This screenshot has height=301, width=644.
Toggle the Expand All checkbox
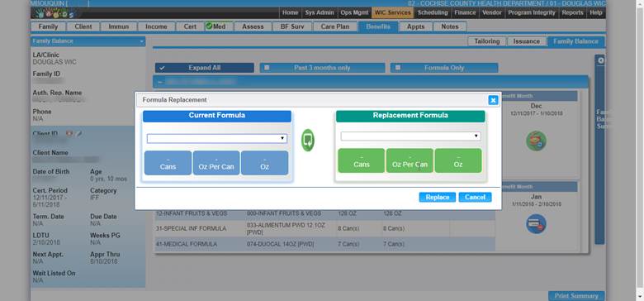tap(162, 68)
